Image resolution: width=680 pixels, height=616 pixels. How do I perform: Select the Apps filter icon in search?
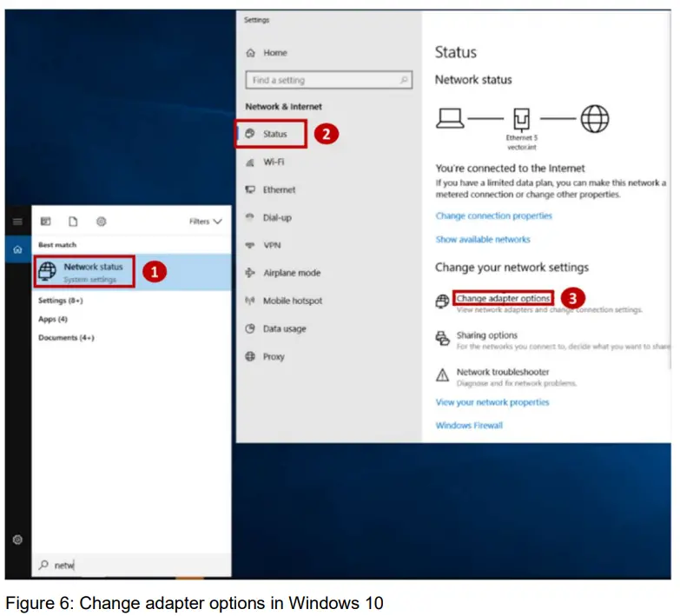click(x=45, y=222)
